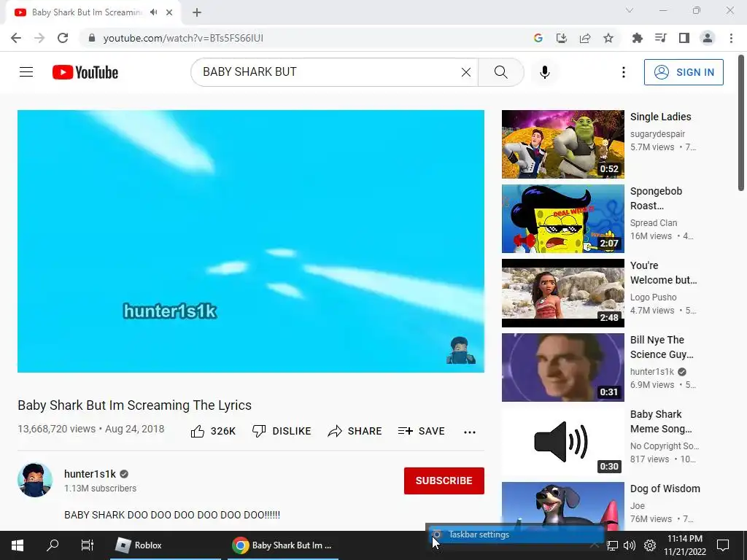Open Chrome media controls icon
This screenshot has width=747, height=560.
(x=661, y=38)
